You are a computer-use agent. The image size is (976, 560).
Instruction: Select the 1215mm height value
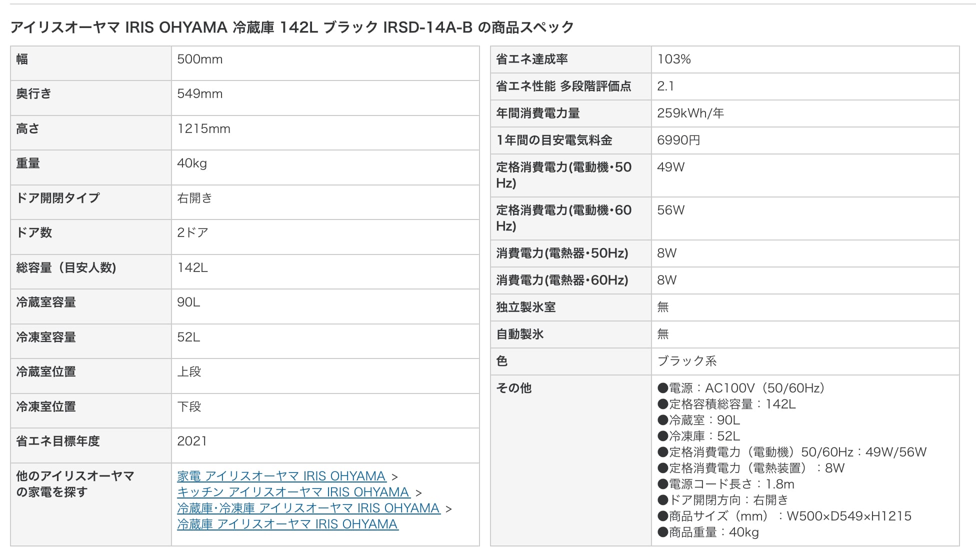[x=203, y=129]
